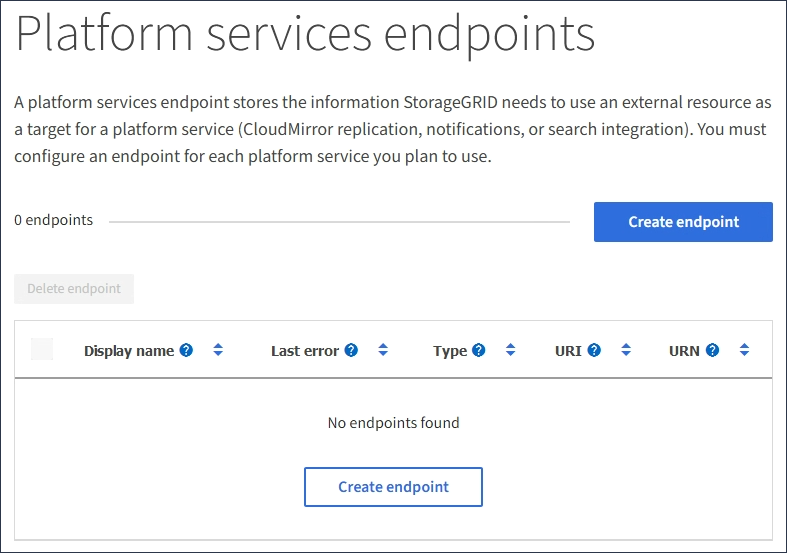The width and height of the screenshot is (787, 553).
Task: Click the Display name column header label
Action: click(x=129, y=351)
